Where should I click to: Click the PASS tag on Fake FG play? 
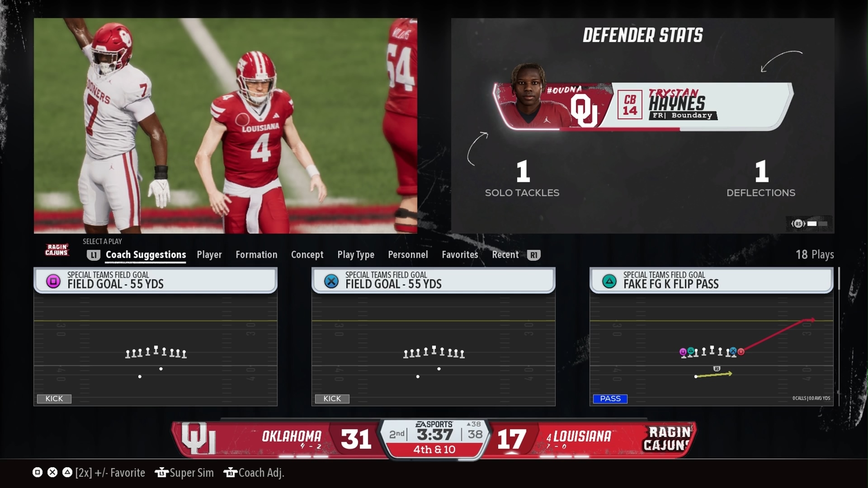pyautogui.click(x=610, y=399)
